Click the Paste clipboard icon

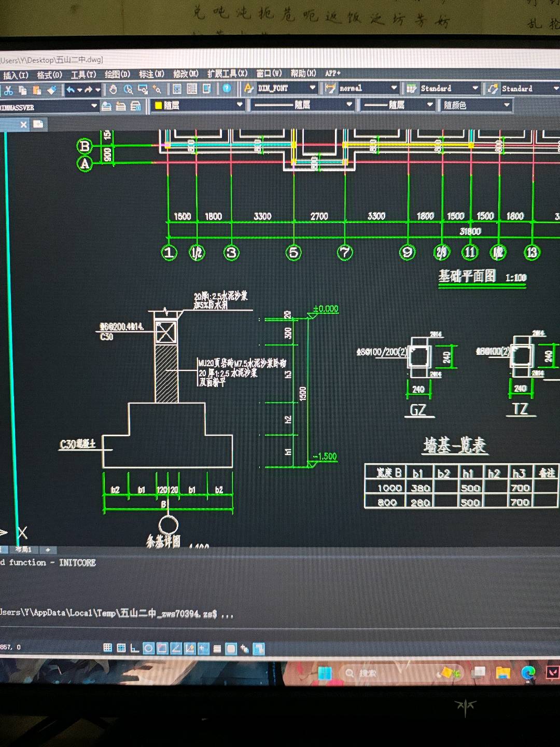click(37, 90)
